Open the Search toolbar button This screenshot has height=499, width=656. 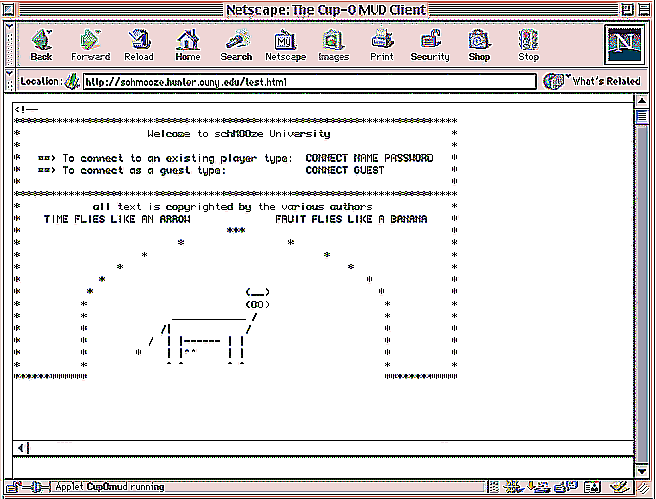pos(236,45)
